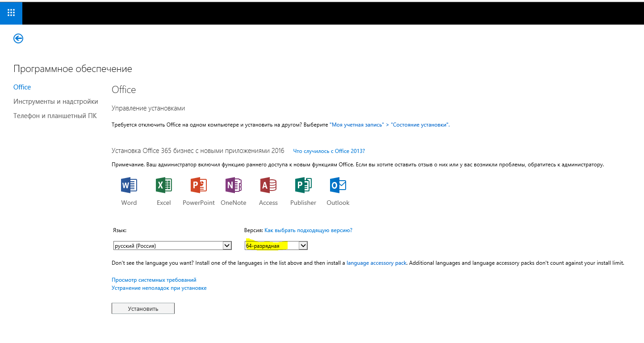Viewport: 644px width, 343px height.
Task: Click the Версия: label
Action: 254,230
